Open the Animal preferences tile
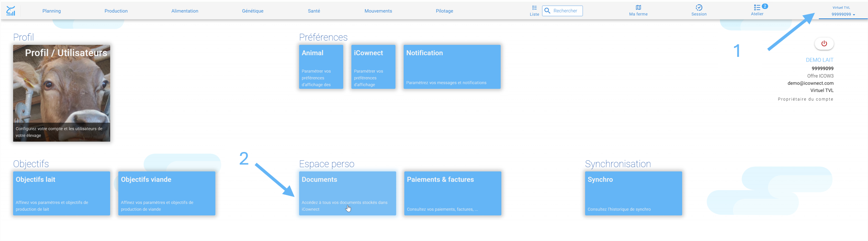This screenshot has width=868, height=241. pyautogui.click(x=321, y=67)
